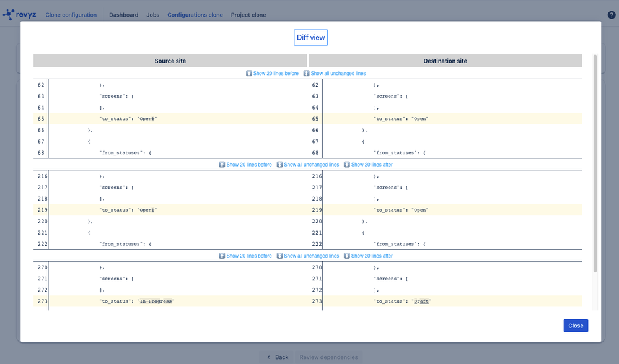Image resolution: width=619 pixels, height=364 pixels.
Task: Open the help question mark icon
Action: click(612, 15)
